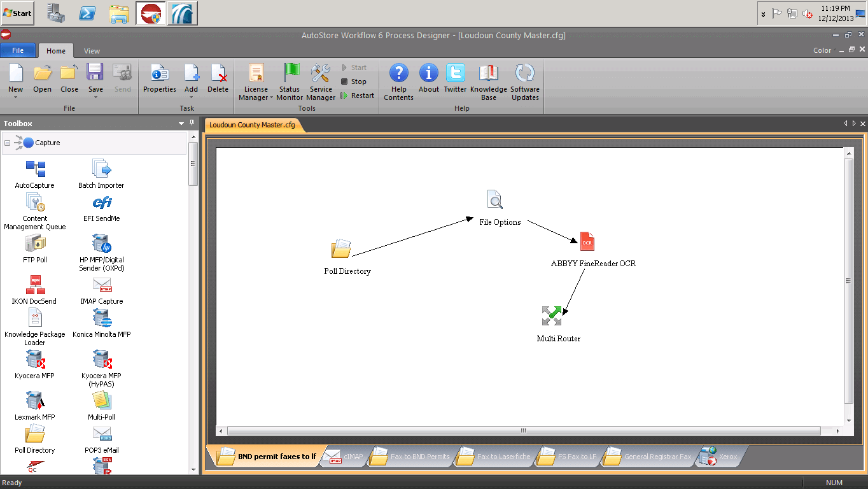The image size is (868, 489).
Task: Choose the Kyocera MFP component
Action: 35,365
